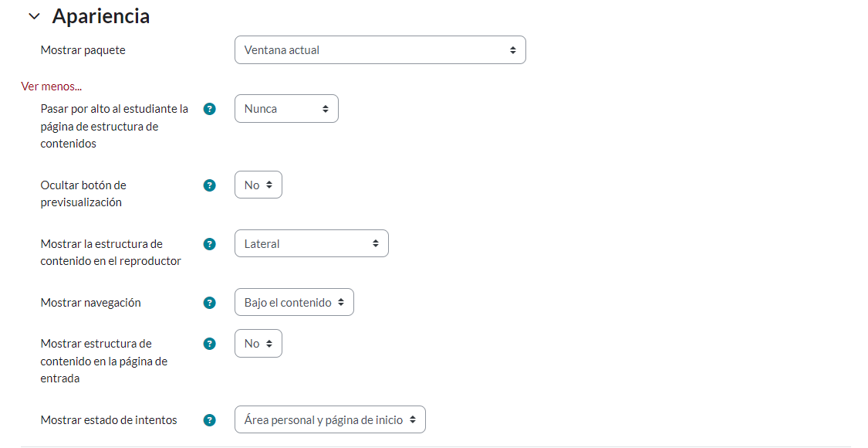Screen dimensions: 868x448
Task: Click the stepper arrows on 'Nunca' selector
Action: [x=327, y=108]
